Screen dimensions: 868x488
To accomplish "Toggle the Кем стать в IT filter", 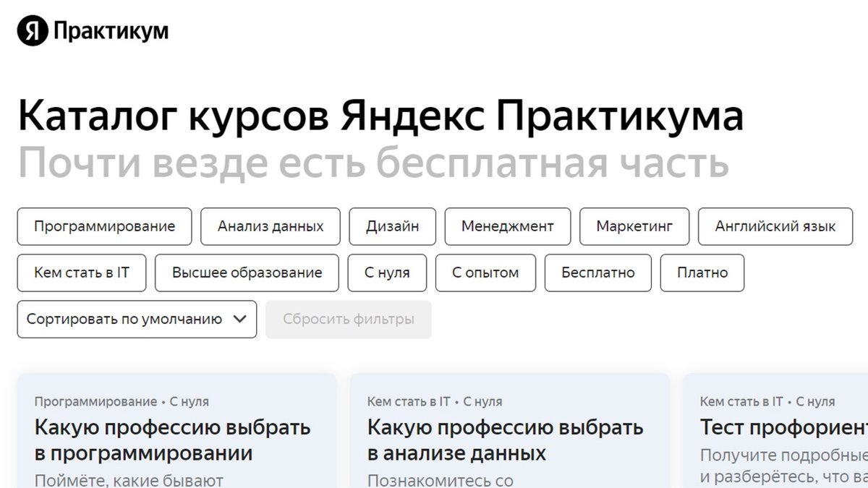I will point(81,273).
